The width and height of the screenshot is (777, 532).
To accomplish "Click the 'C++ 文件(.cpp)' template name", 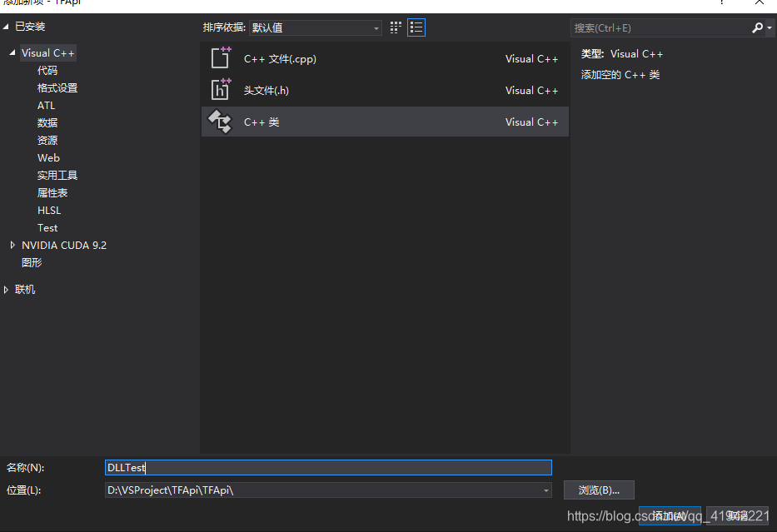I will (x=280, y=59).
